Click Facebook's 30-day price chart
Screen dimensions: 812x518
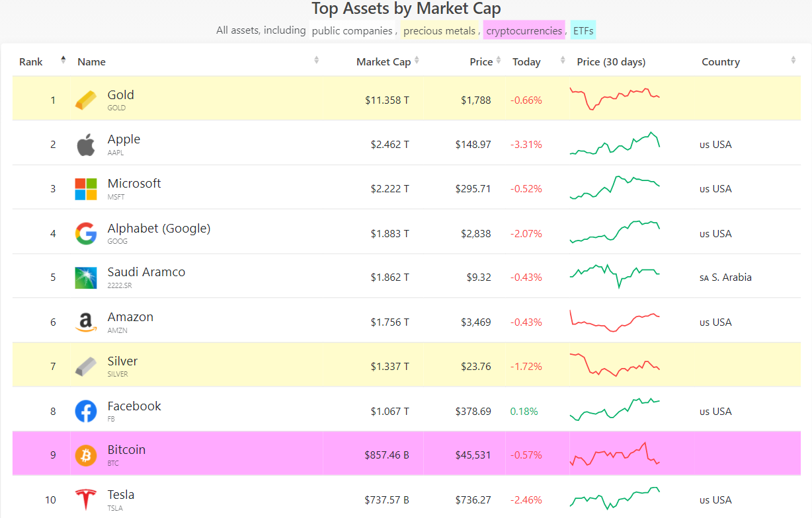tap(615, 410)
